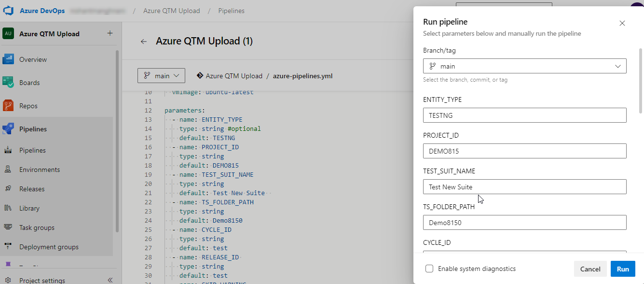Image resolution: width=644 pixels, height=284 pixels.
Task: Click the Azure DevOps logo icon
Action: [8, 11]
